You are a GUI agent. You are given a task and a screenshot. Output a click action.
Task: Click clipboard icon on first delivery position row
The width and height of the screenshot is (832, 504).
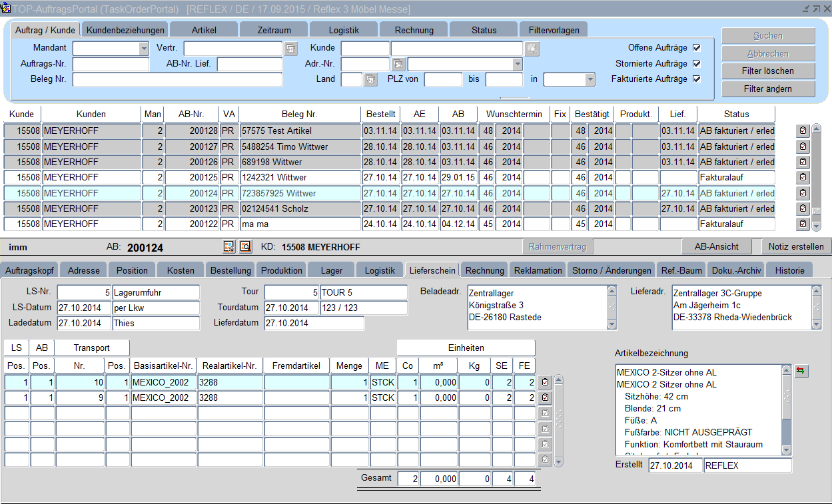click(x=546, y=382)
